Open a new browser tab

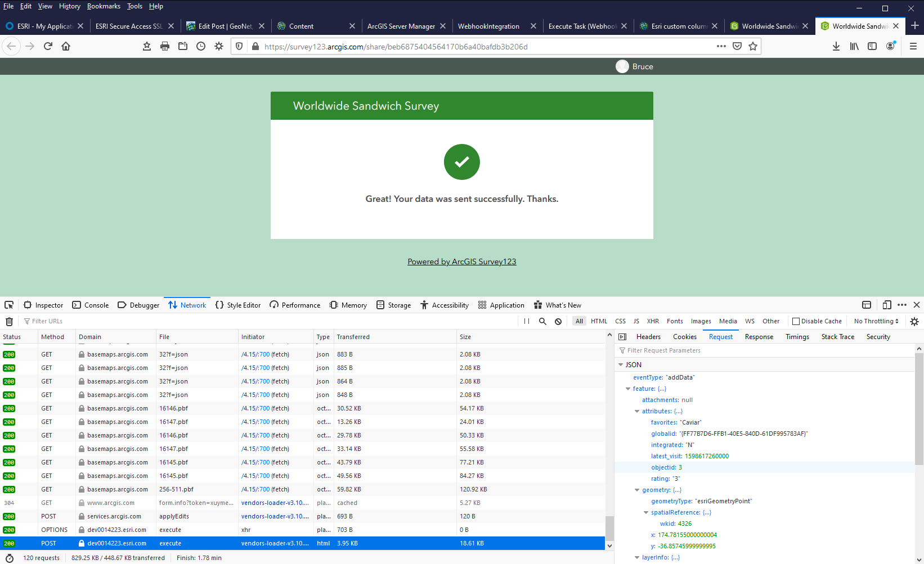pos(915,25)
